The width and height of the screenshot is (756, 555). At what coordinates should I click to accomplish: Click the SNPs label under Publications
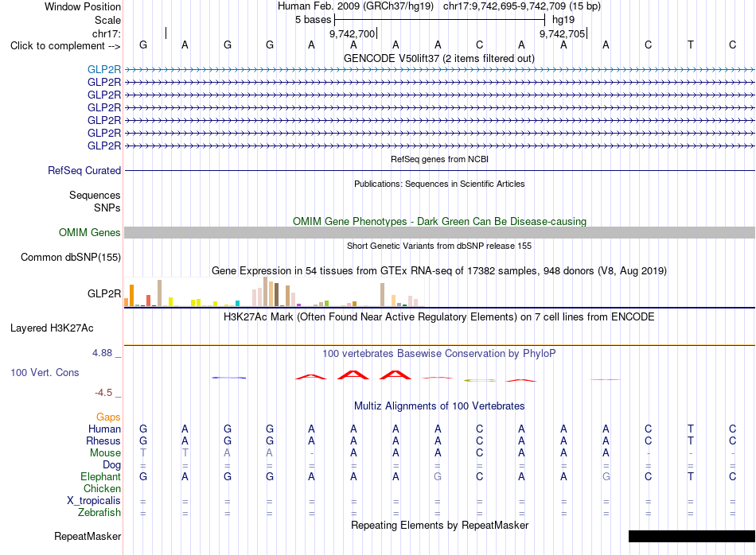107,208
